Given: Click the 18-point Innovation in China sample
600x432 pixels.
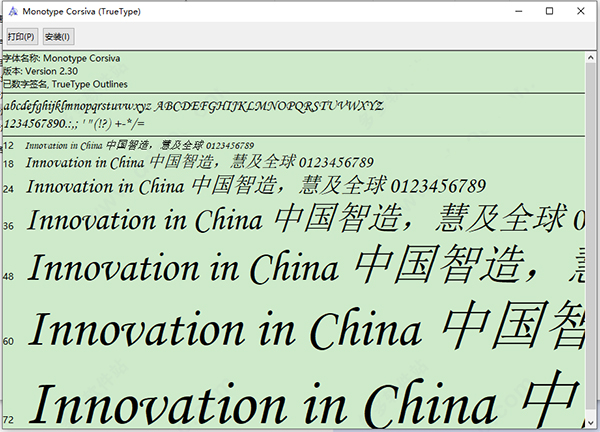Looking at the screenshot, I should 199,162.
